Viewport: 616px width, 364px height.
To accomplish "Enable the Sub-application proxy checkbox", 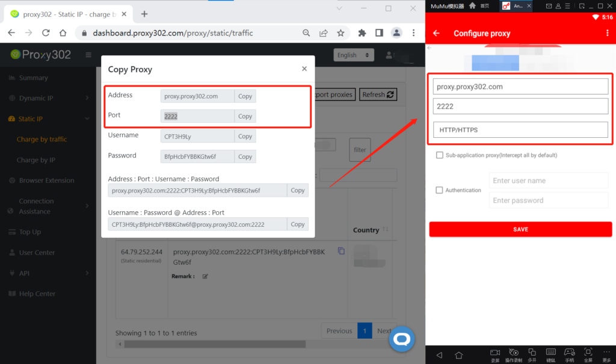I will point(439,155).
